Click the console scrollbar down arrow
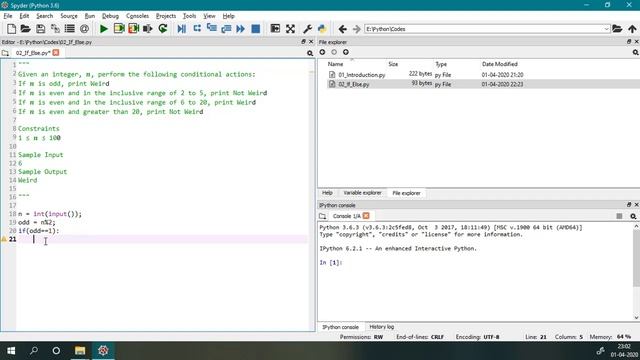Viewport: 640px width, 360px height. 636,318
